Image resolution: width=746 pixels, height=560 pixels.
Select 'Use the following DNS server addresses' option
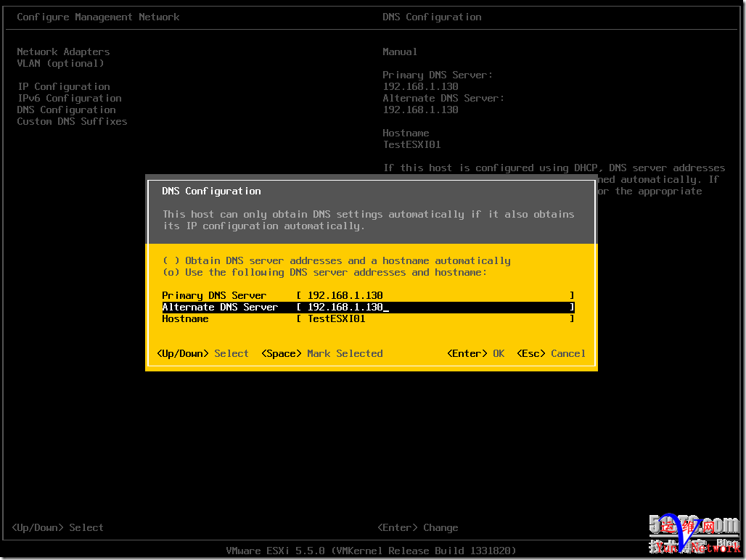(324, 273)
